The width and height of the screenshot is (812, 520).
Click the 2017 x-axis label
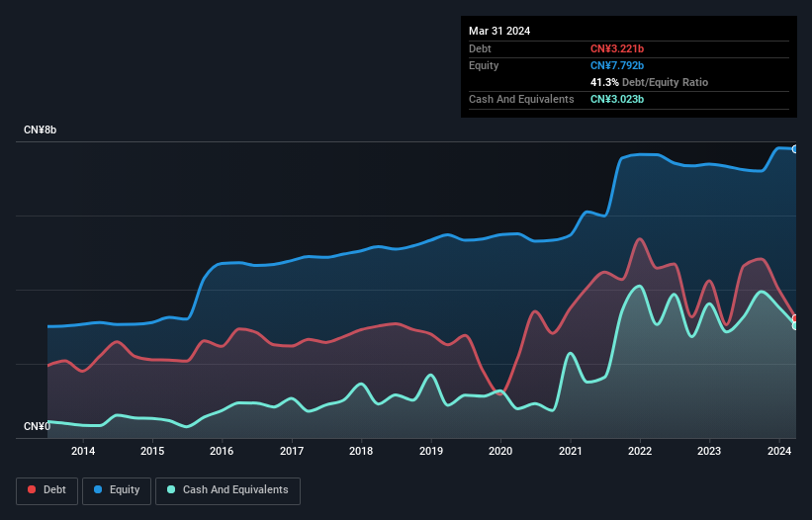(292, 451)
